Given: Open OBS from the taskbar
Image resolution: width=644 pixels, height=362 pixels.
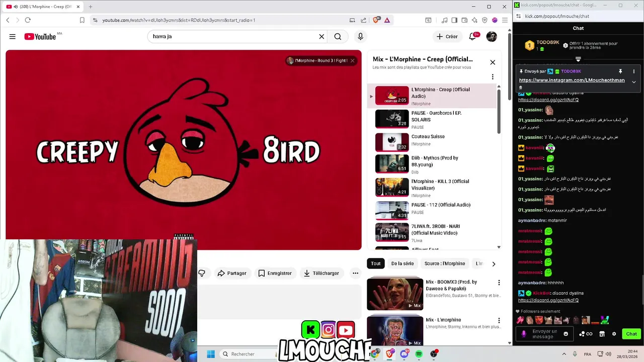Looking at the screenshot, I should (434, 354).
